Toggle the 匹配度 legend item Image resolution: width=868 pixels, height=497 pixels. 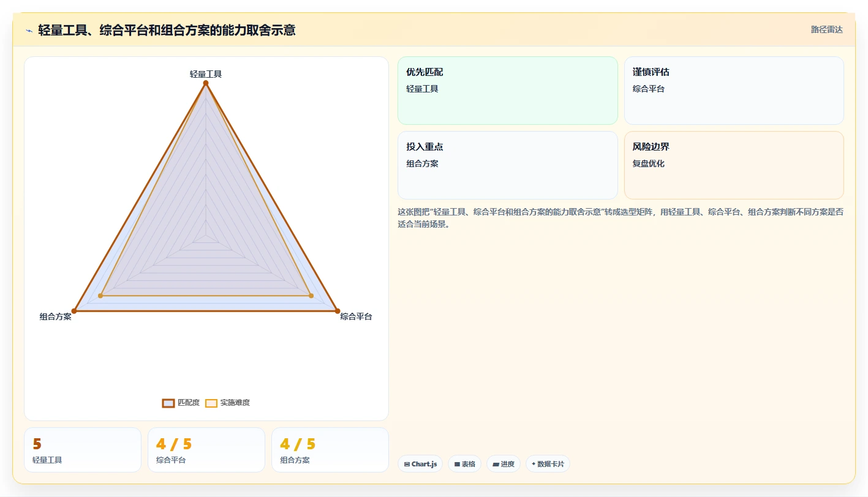(181, 403)
